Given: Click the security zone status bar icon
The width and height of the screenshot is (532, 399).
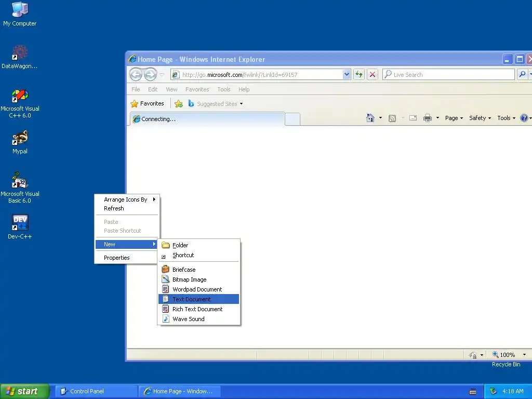Looking at the screenshot, I should pos(473,355).
